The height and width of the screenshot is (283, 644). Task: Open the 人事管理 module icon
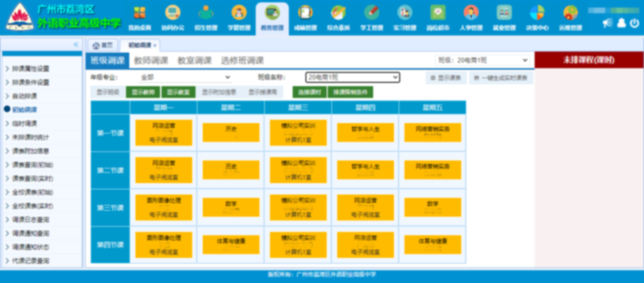pos(471,13)
